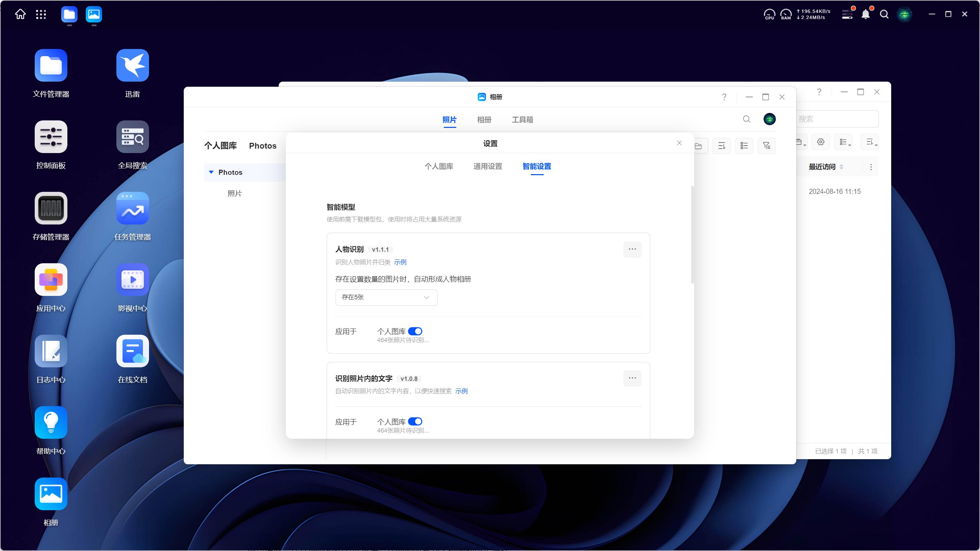The width and height of the screenshot is (980, 551).
Task: Open column options kebab menu in File Manager
Action: tap(871, 167)
